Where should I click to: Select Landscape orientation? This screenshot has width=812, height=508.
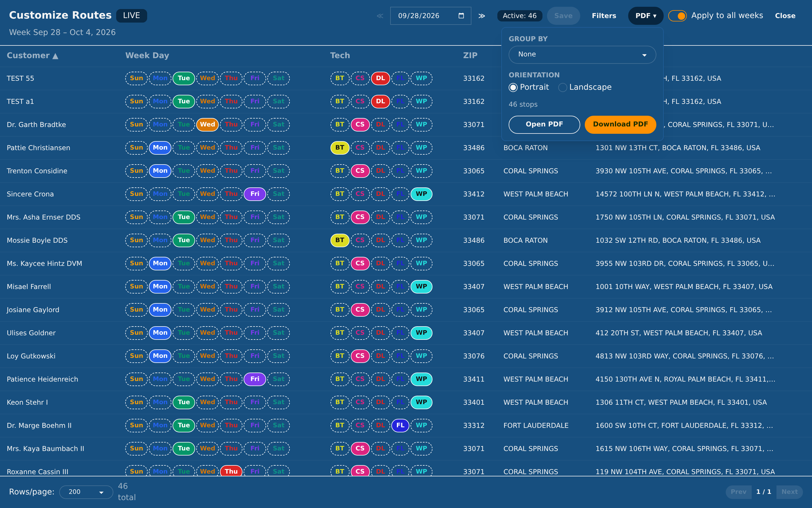563,87
